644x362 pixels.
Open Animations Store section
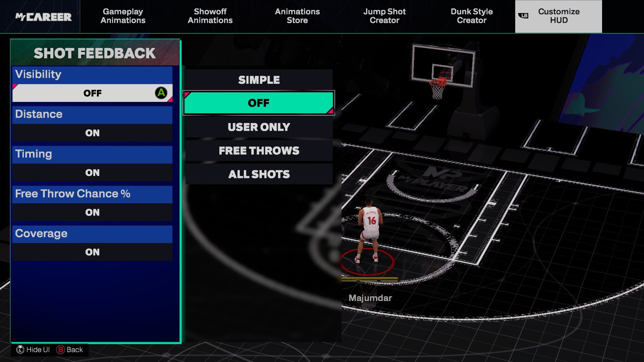click(x=297, y=16)
